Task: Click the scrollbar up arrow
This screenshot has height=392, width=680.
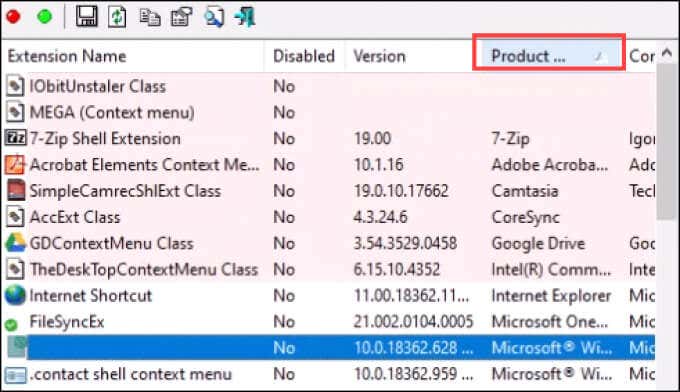Action: coord(667,53)
